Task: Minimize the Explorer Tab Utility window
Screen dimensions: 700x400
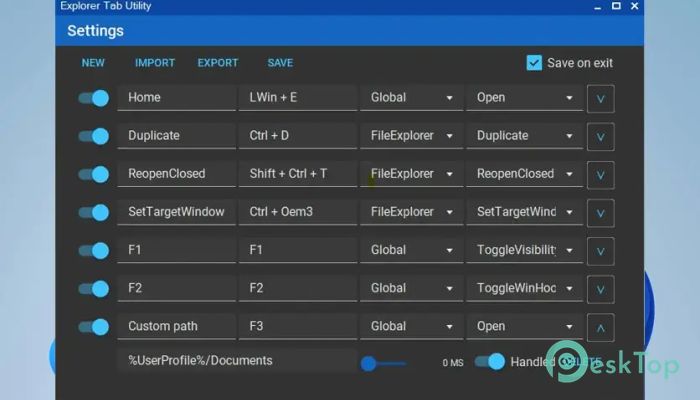Action: pos(597,7)
